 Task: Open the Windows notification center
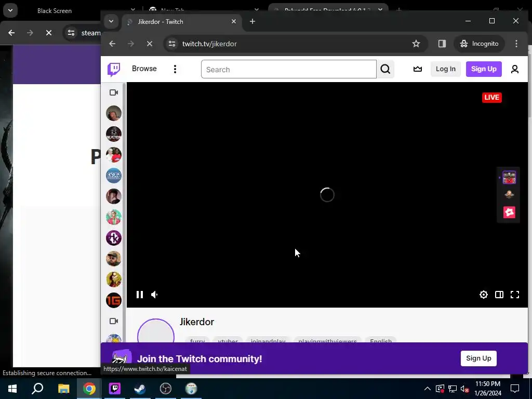515,389
